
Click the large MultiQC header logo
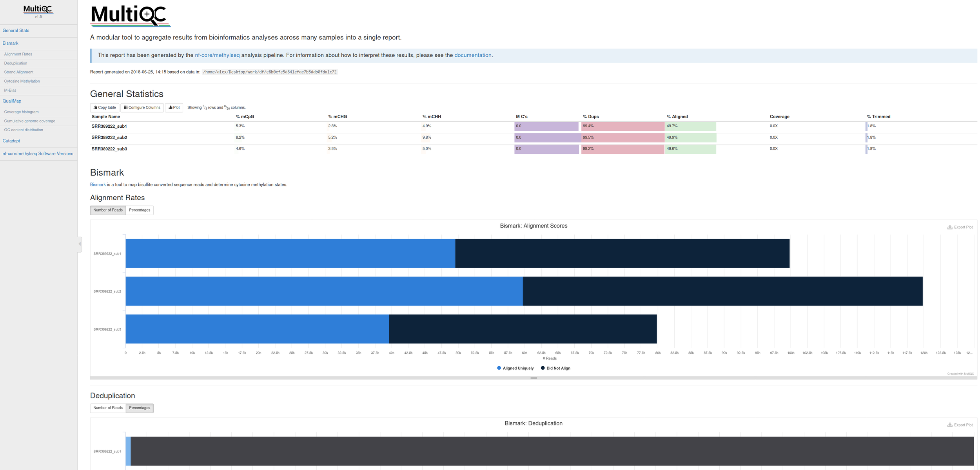coord(130,16)
